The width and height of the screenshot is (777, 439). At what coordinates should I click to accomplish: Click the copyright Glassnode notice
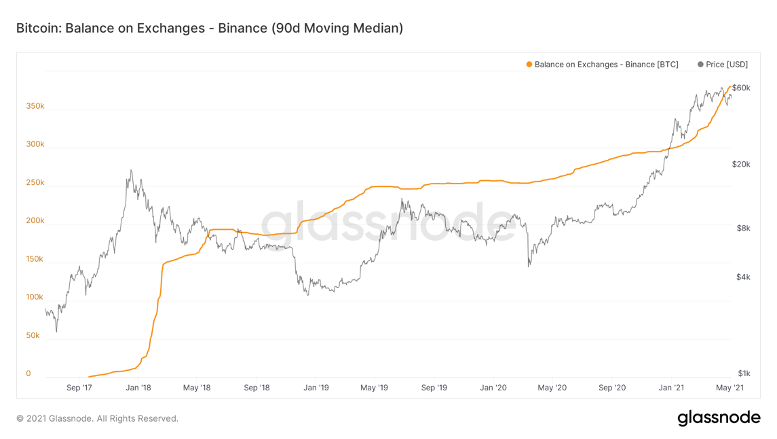[x=98, y=418]
